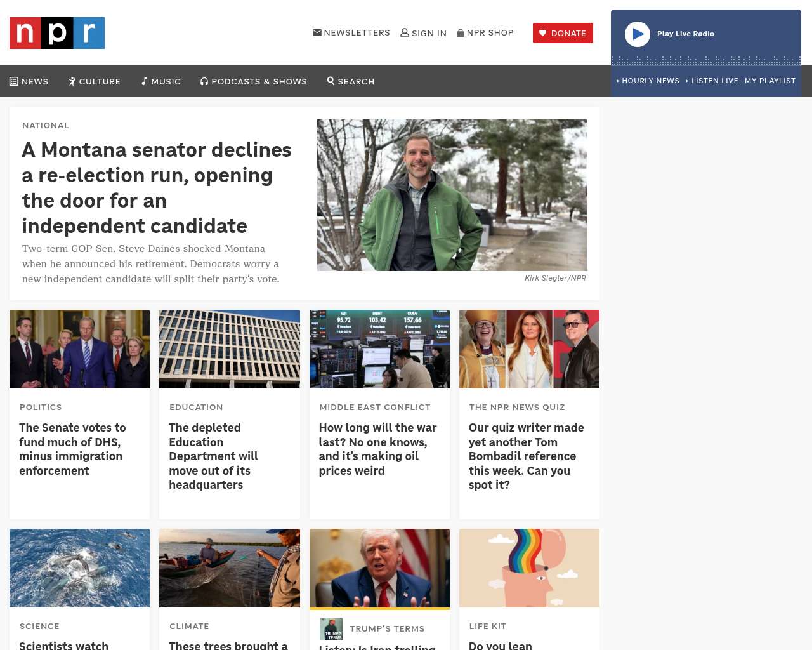Click the Newsletters envelope icon
Viewport: 812px width, 650px height.
(317, 32)
